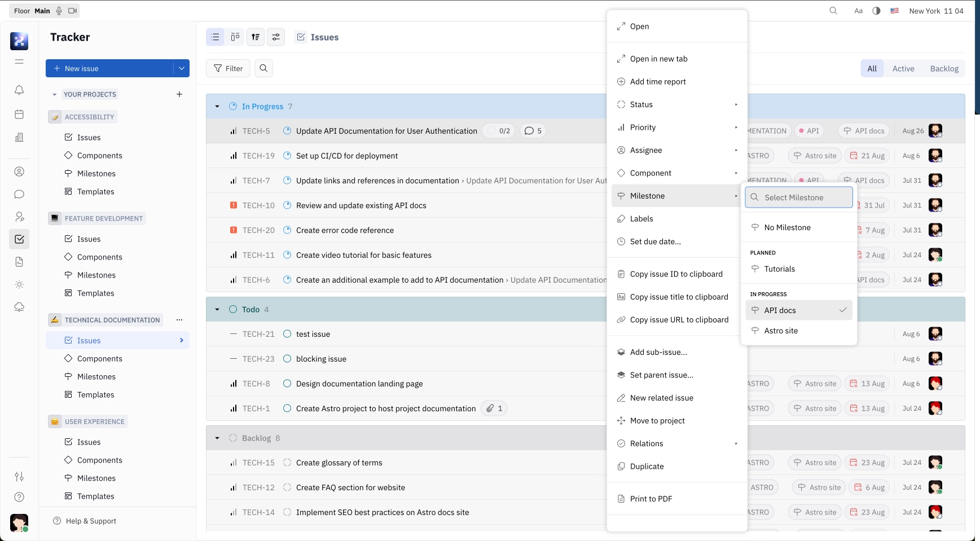Switch to grouped board view in the toolbar

point(235,37)
